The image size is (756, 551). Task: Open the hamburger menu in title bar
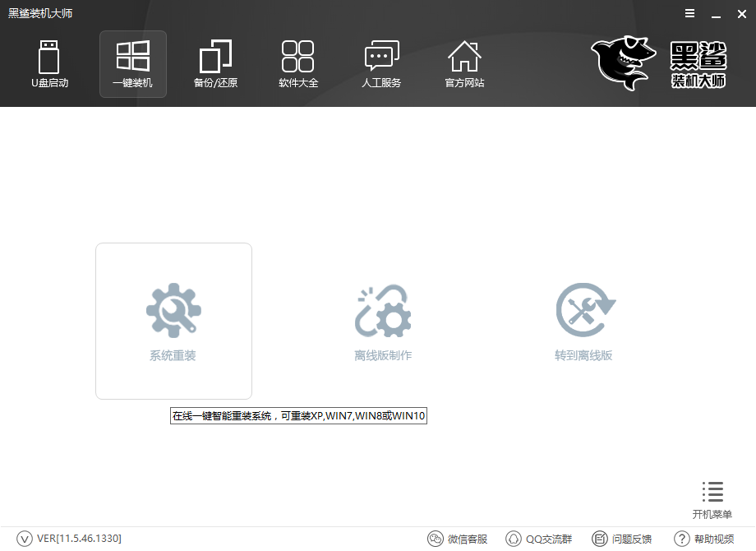pos(689,13)
